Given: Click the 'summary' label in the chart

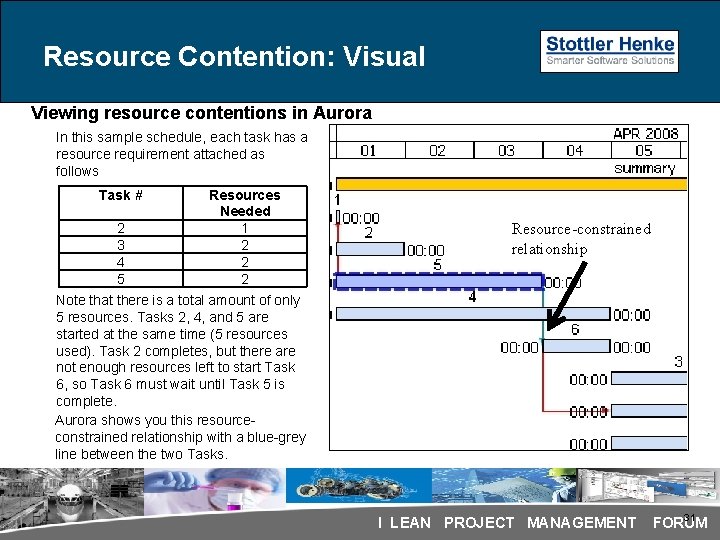Looking at the screenshot, I should coord(645,169).
